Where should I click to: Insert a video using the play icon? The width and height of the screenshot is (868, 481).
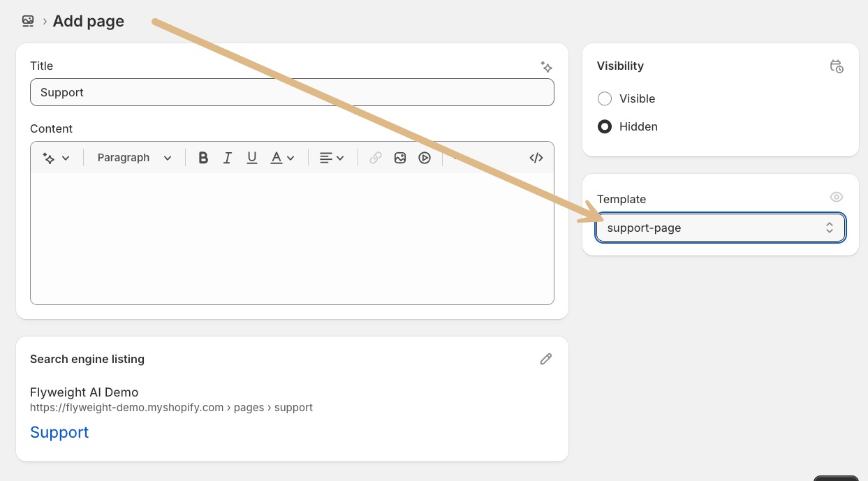(x=425, y=158)
